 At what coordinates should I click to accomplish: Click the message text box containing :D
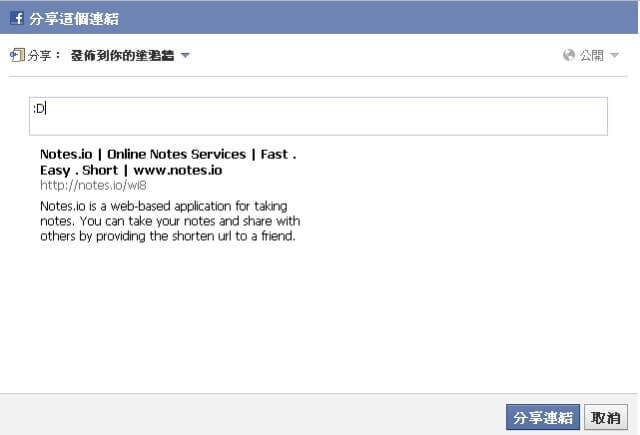(x=318, y=116)
